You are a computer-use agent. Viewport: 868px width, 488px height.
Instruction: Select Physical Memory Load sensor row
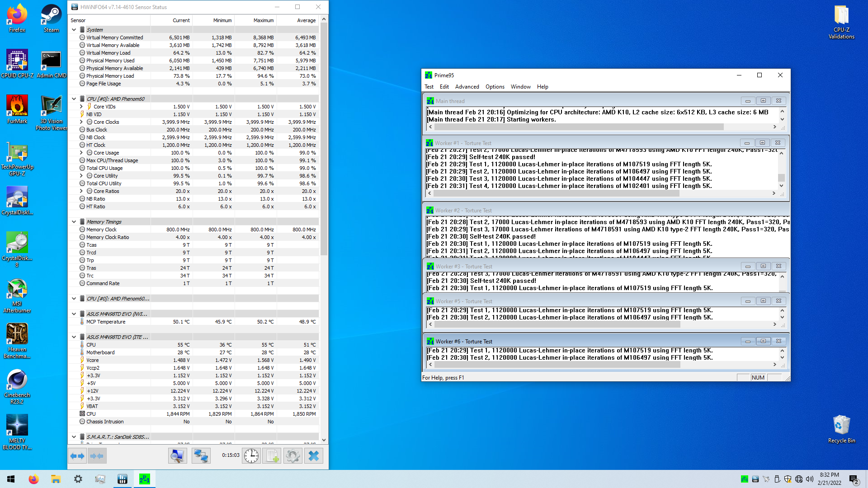(x=193, y=76)
